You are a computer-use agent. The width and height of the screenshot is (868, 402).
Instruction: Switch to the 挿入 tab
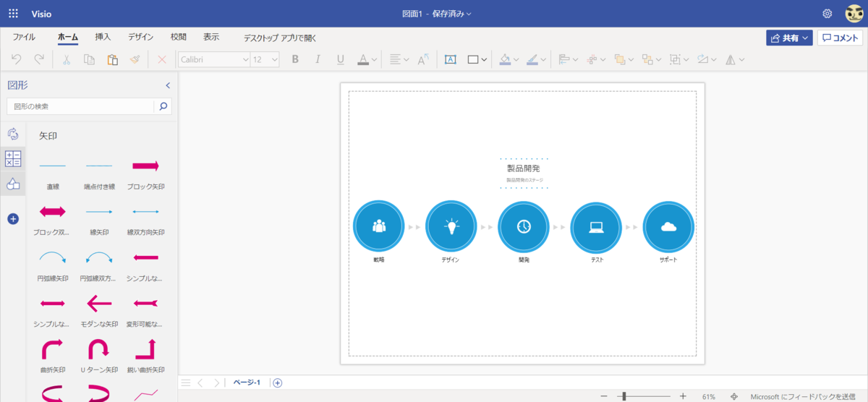pyautogui.click(x=103, y=37)
